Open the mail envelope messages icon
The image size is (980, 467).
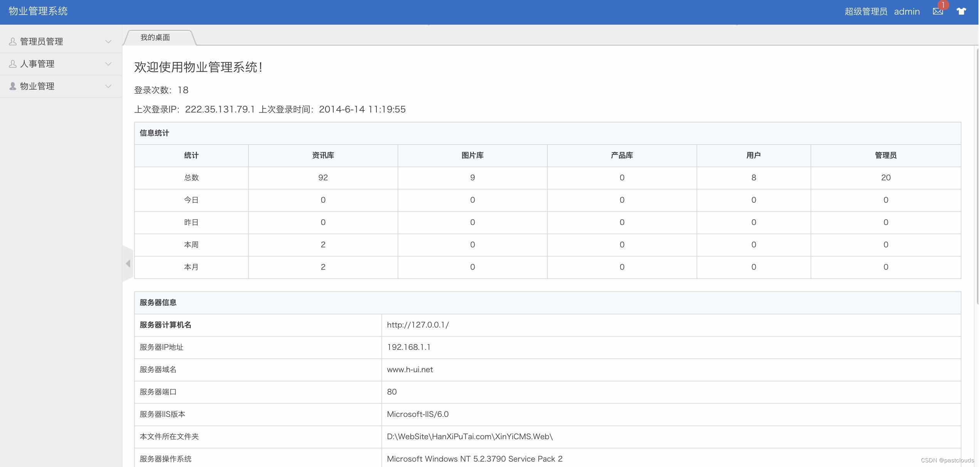tap(937, 12)
